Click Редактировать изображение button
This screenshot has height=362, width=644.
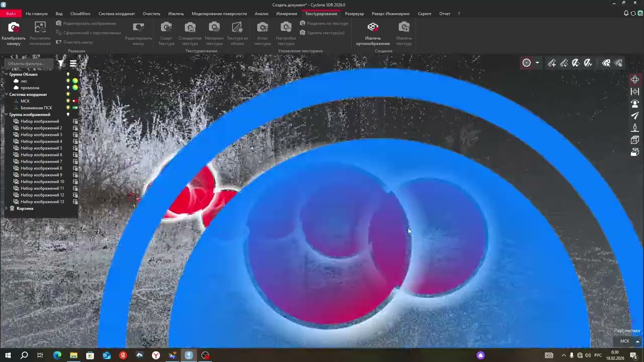[x=86, y=24]
